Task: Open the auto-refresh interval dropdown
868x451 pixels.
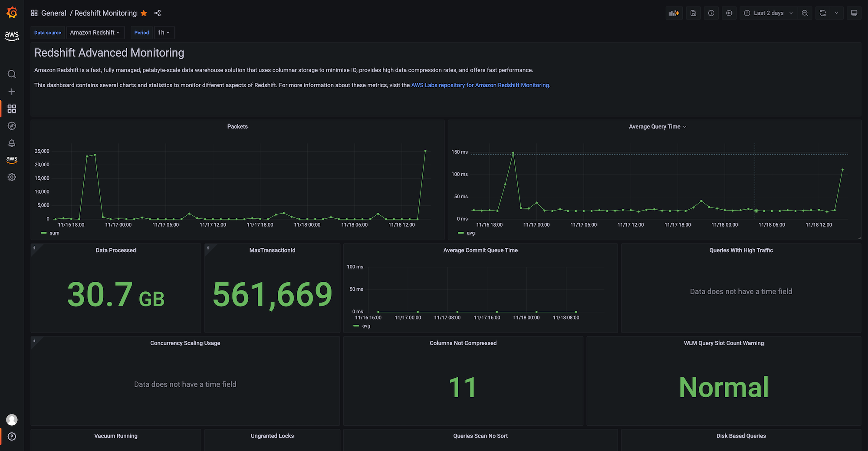Action: coord(836,13)
